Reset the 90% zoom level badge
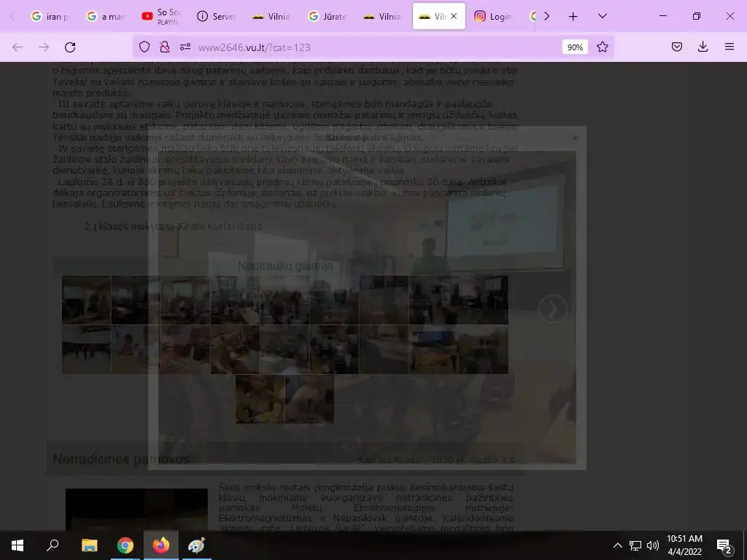747x560 pixels. [575, 47]
